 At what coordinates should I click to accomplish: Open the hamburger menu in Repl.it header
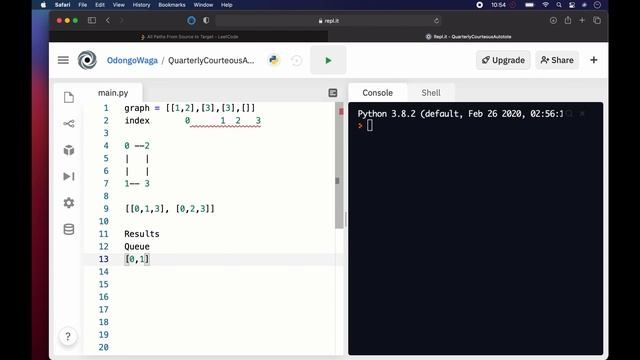click(x=63, y=60)
